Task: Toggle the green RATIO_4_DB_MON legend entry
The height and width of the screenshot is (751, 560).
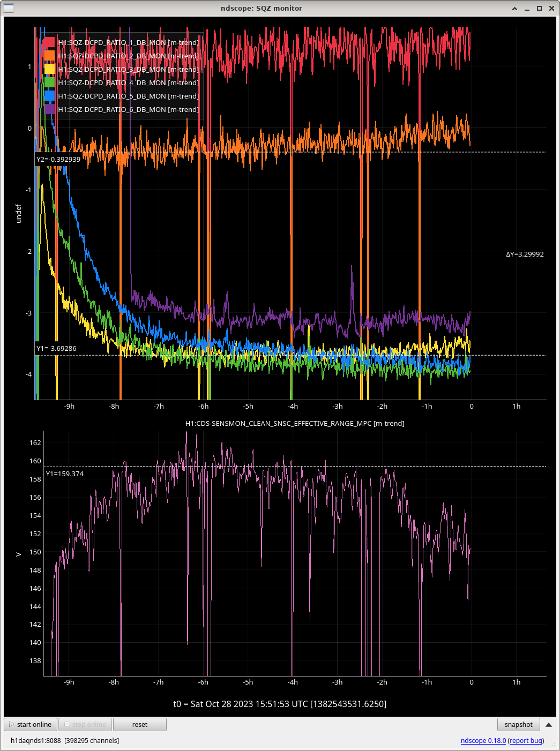Action: click(x=128, y=82)
